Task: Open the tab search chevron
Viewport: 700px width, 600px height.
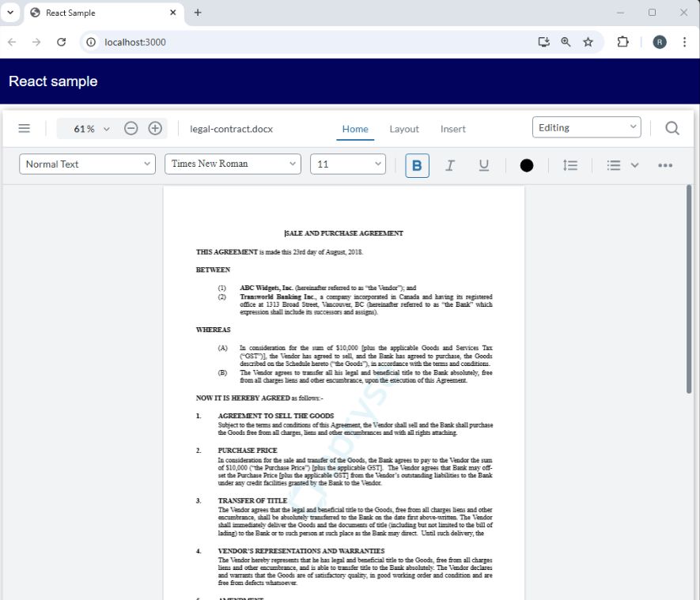Action: pyautogui.click(x=10, y=13)
